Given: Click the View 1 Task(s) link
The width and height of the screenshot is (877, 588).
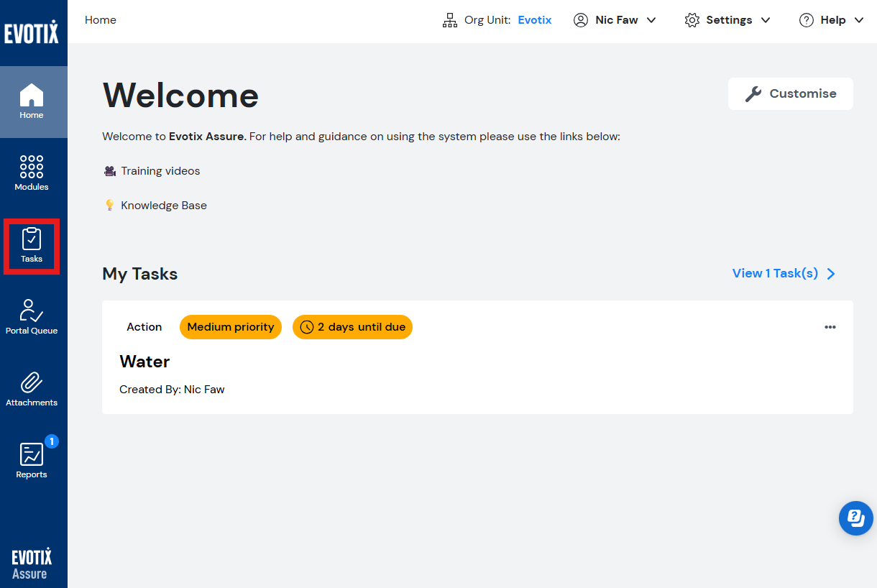Looking at the screenshot, I should click(775, 273).
